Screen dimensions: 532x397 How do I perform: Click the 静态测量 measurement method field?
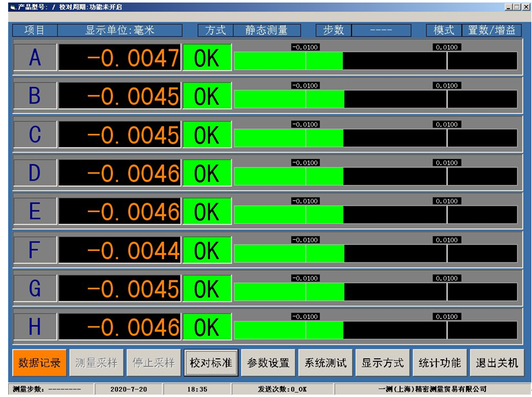[266, 30]
